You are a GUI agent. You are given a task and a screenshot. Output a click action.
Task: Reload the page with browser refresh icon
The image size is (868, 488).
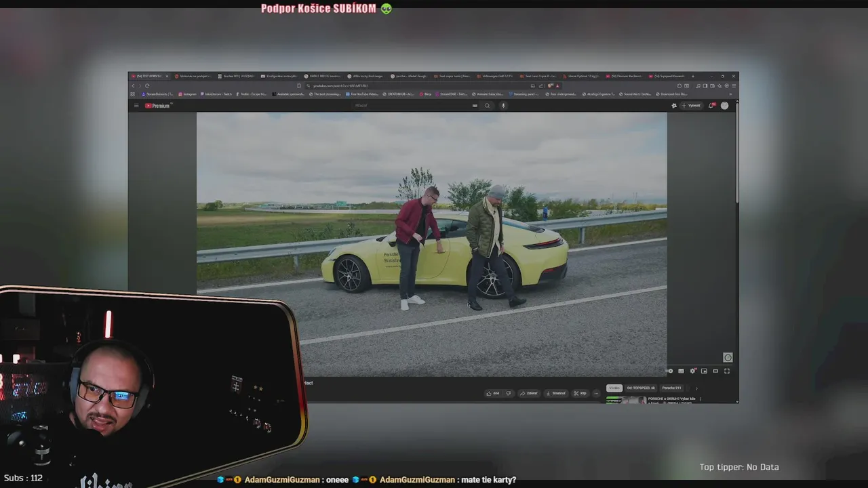(x=147, y=85)
